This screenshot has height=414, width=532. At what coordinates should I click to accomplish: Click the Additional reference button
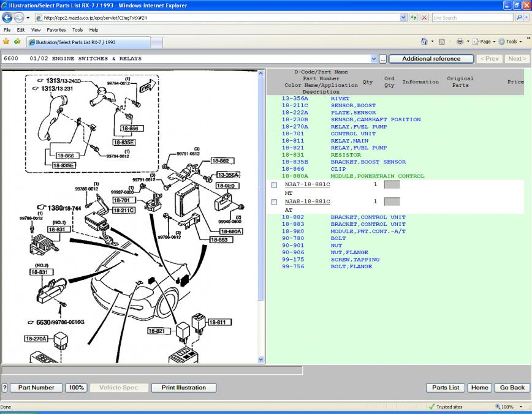click(431, 59)
